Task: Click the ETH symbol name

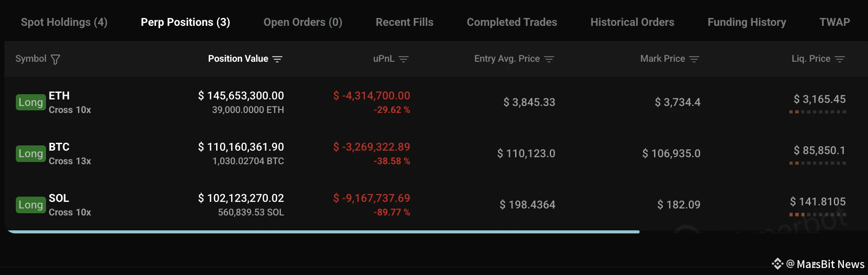Action: (x=59, y=95)
